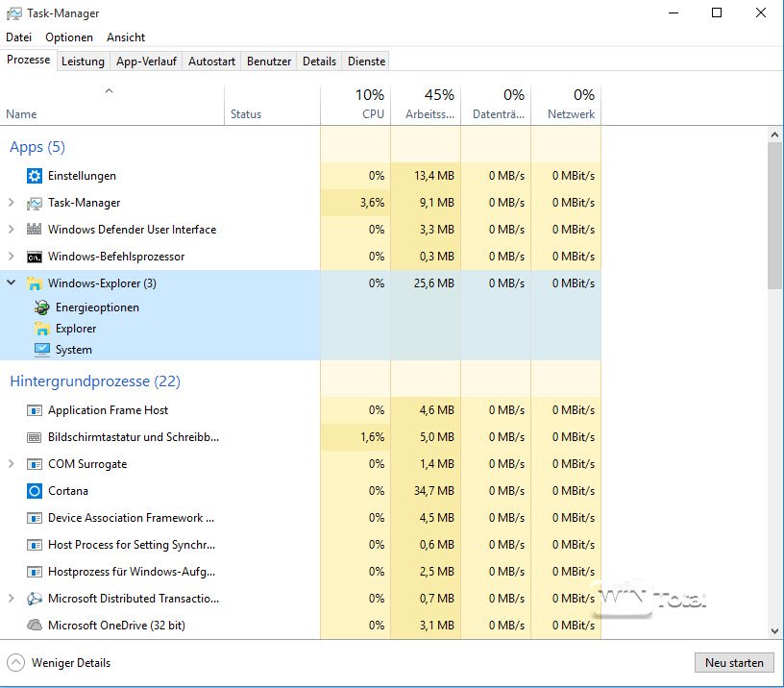Switch to the Autostart tab
The image size is (784, 688).
click(x=211, y=61)
